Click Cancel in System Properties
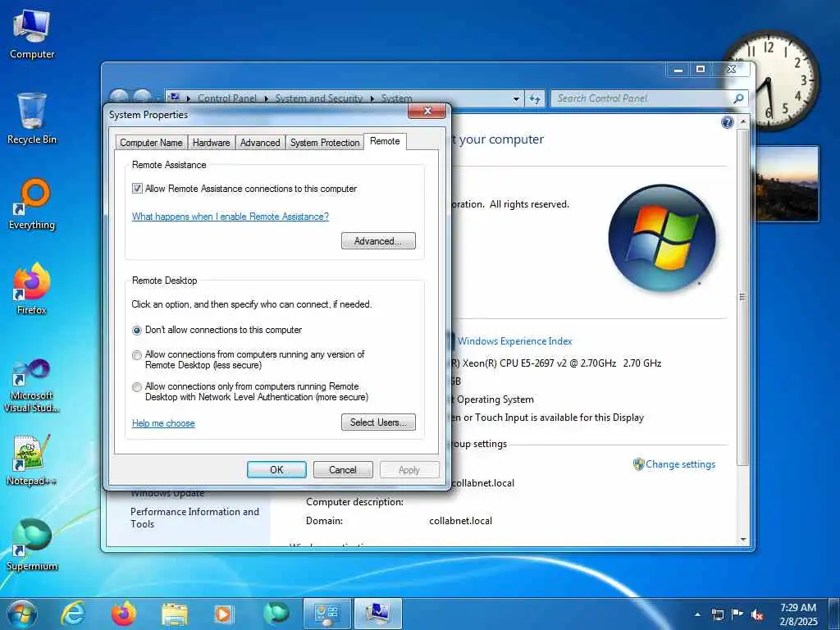This screenshot has height=630, width=840. 342,470
